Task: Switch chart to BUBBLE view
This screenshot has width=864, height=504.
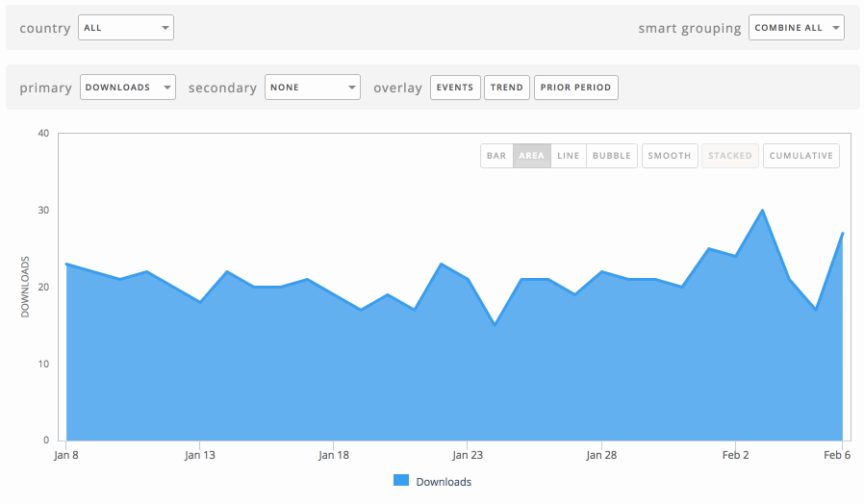Action: click(x=612, y=156)
